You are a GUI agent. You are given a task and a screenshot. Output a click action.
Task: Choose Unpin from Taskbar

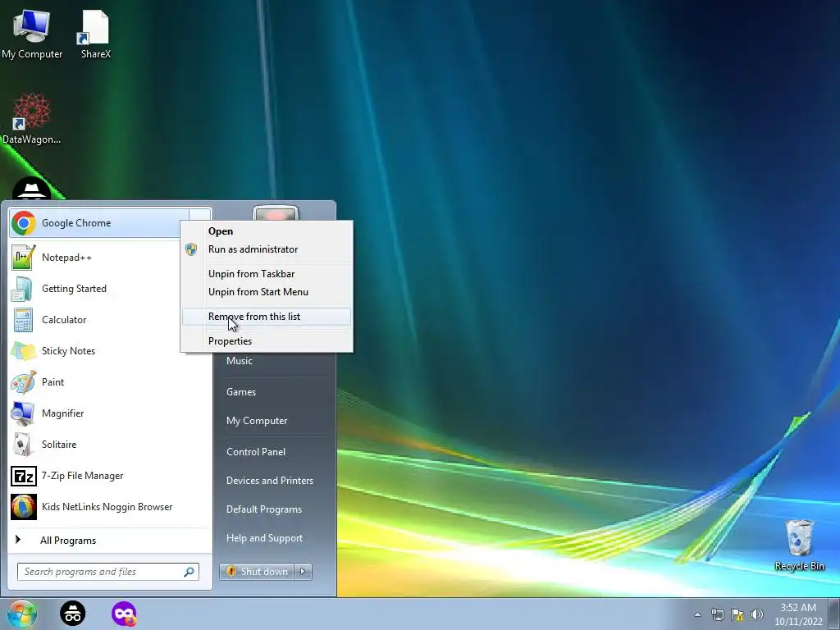click(x=267, y=274)
